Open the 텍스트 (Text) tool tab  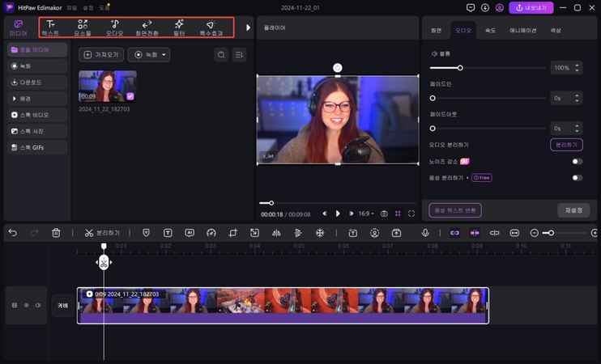click(x=50, y=28)
